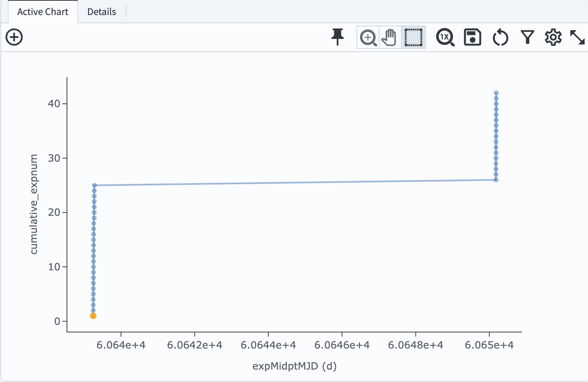Switch to the pan hand tool
The image size is (588, 382).
(390, 37)
